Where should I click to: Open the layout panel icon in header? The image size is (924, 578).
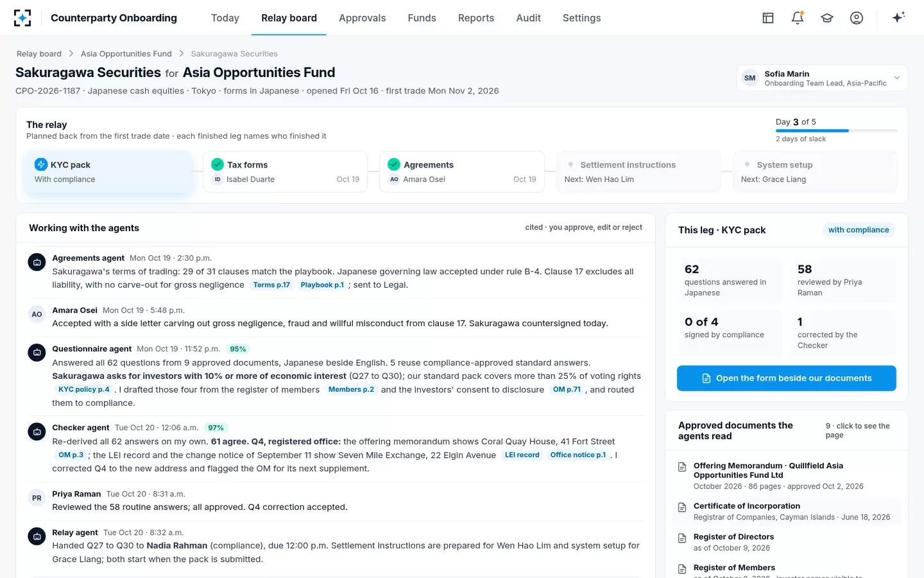point(768,18)
